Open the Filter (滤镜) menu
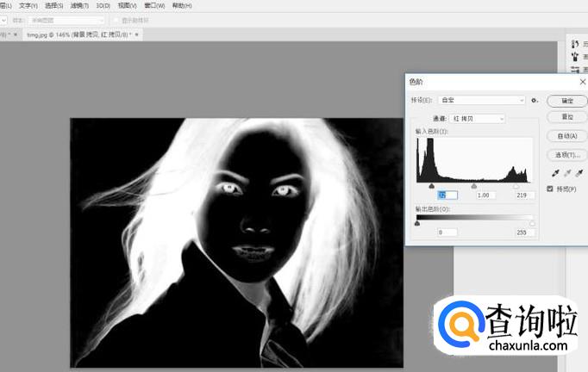Viewport: 588px width, 372px height. 79,6
